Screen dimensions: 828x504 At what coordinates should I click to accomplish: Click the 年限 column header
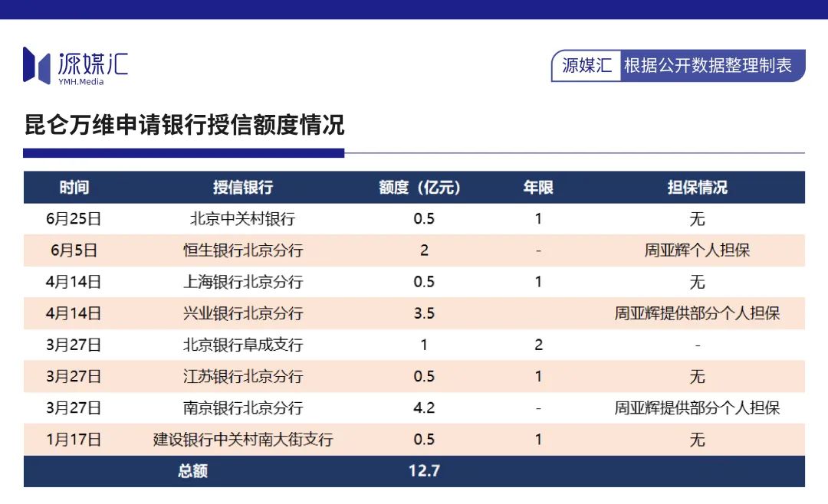[x=538, y=188]
